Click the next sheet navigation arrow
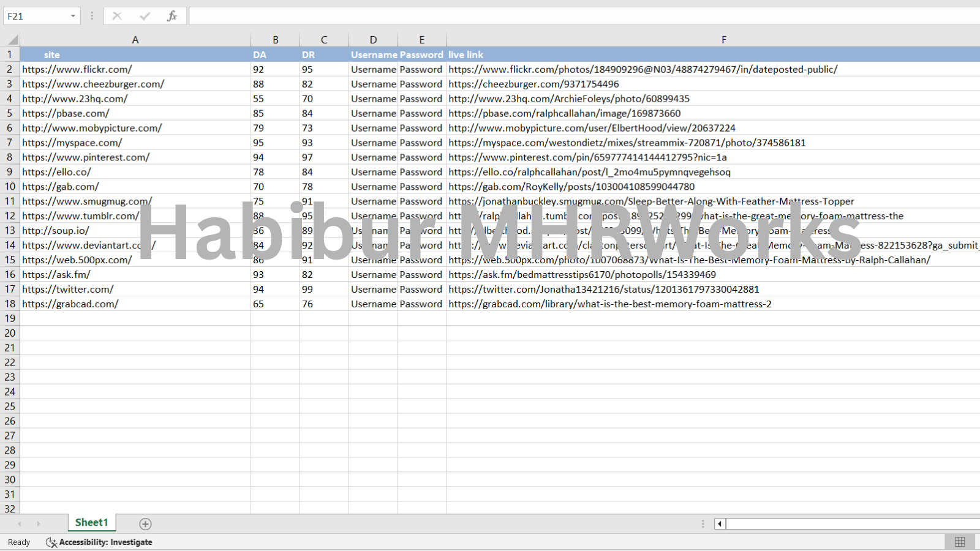 coord(39,523)
